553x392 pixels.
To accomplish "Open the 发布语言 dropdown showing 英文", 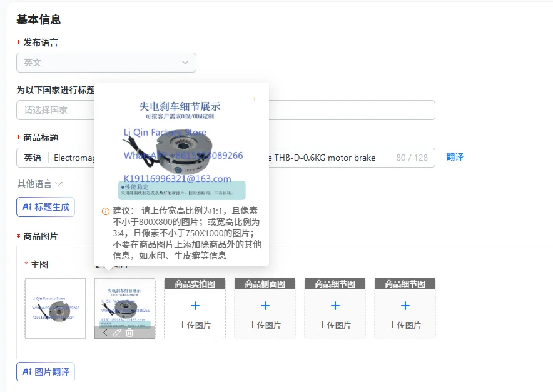I will 106,63.
